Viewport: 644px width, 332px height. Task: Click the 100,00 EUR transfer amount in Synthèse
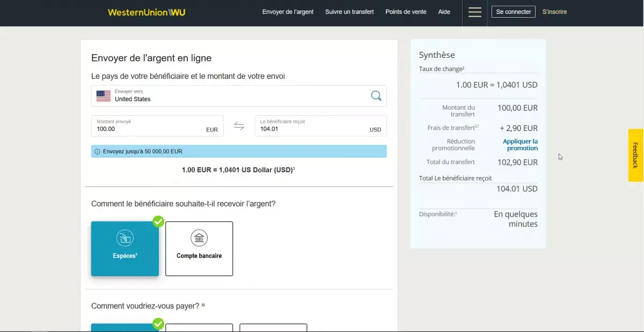point(517,108)
